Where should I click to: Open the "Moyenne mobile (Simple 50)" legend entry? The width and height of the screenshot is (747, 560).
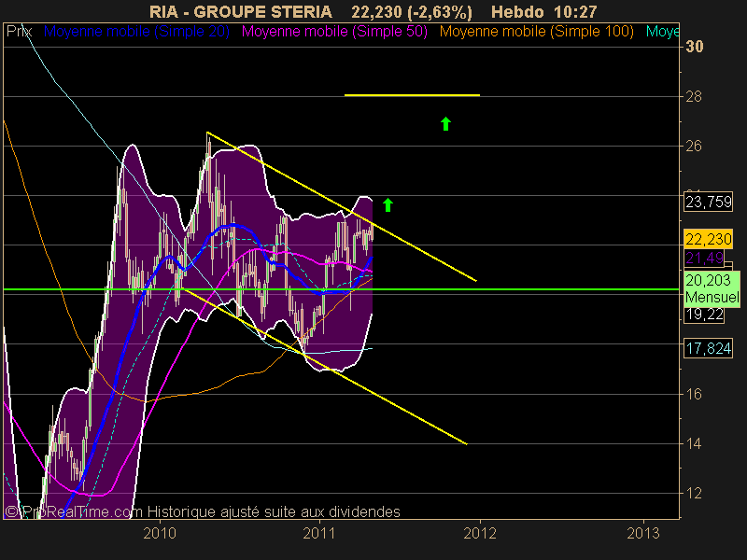pos(334,32)
